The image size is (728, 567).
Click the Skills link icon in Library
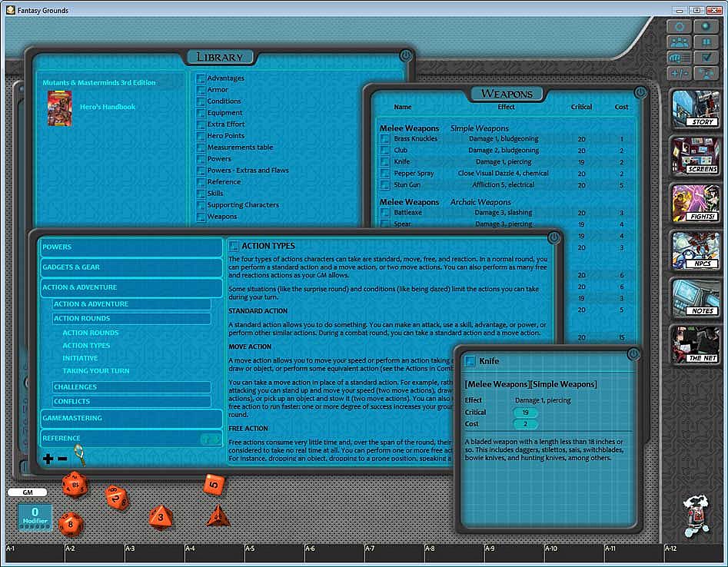(x=201, y=194)
